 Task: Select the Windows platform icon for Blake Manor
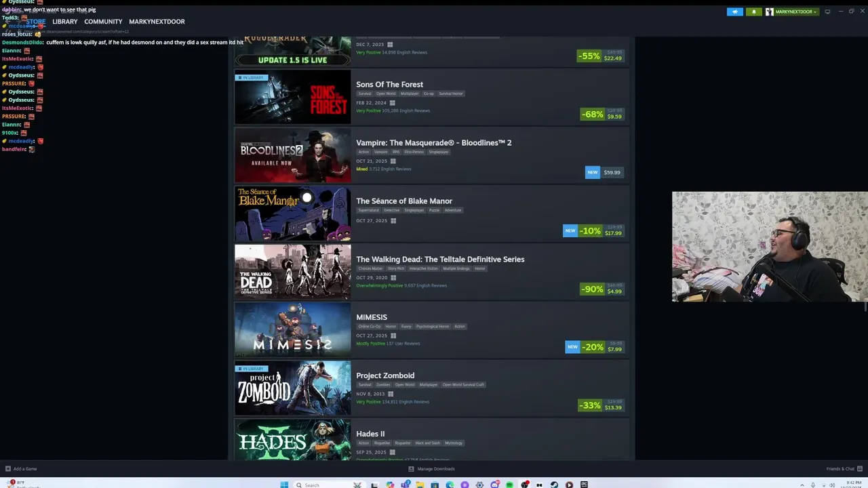(x=393, y=221)
